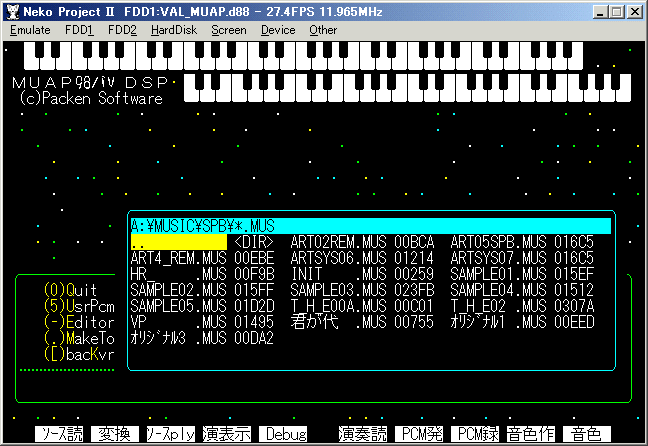Open the Other menu
The image size is (648, 446).
[323, 30]
